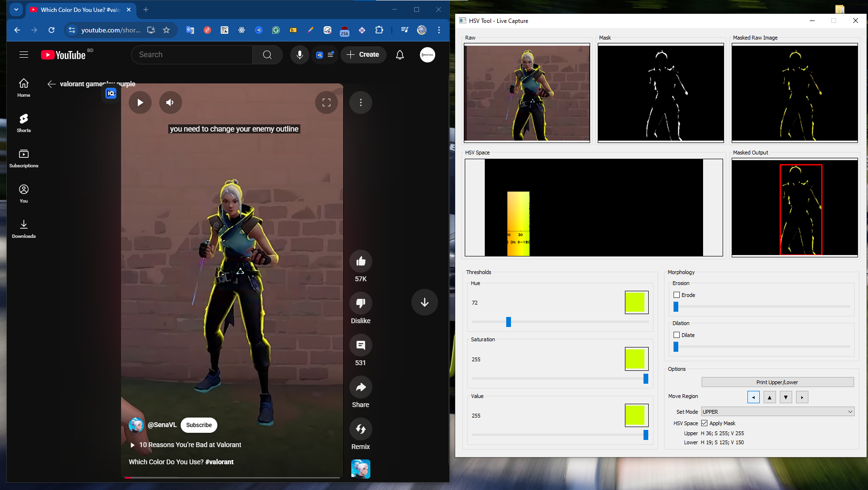868x490 pixels.
Task: Enter fullscreen on the Short
Action: tap(327, 102)
